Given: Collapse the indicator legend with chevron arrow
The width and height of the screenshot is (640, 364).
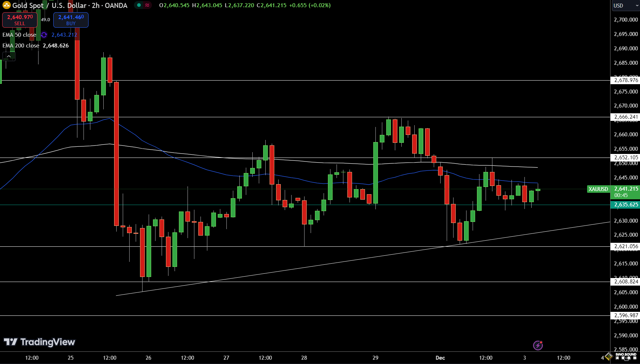Looking at the screenshot, I should coord(9,56).
